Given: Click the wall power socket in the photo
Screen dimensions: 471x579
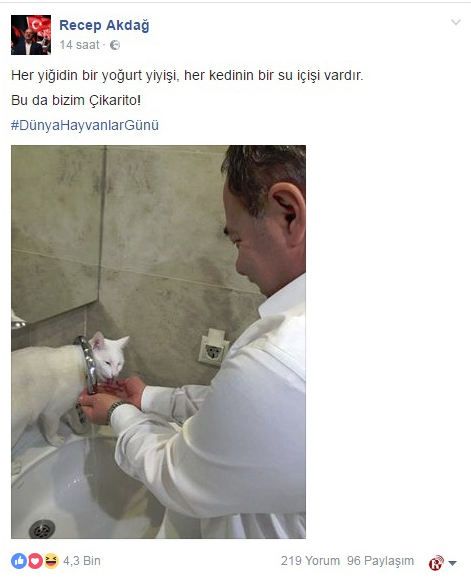Looking at the screenshot, I should [x=213, y=347].
